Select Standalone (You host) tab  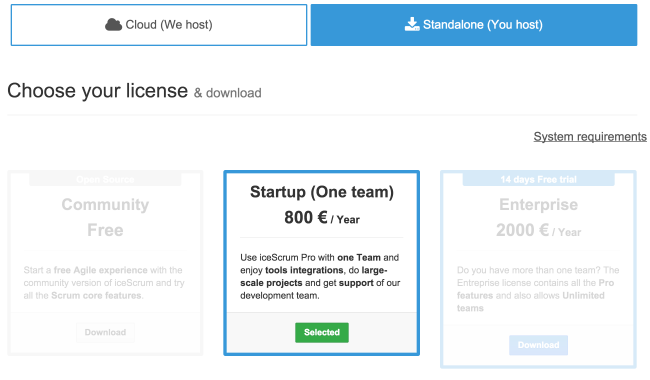474,25
